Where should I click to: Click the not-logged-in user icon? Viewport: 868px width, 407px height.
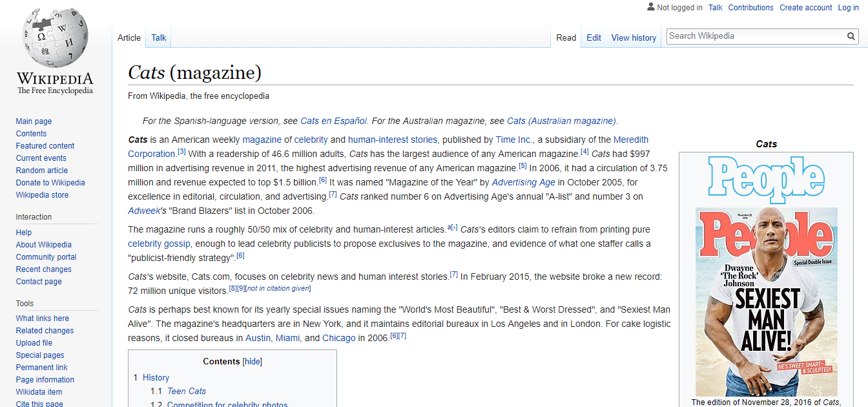650,7
